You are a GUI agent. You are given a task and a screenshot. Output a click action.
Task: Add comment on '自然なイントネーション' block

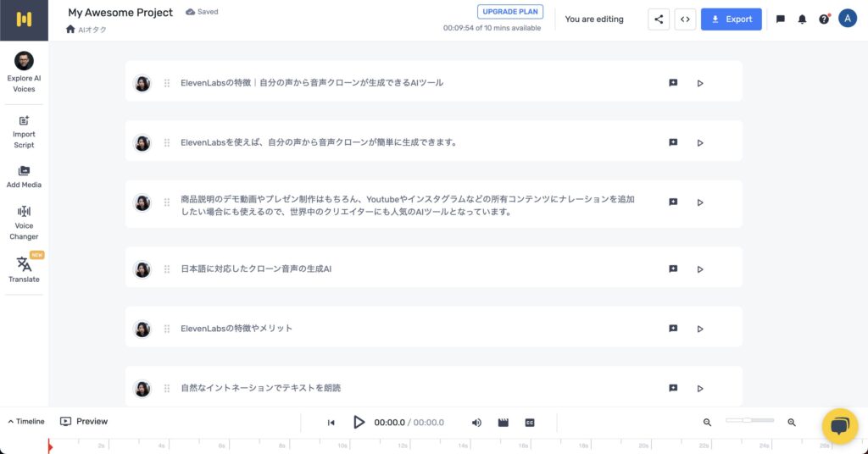[x=673, y=388]
